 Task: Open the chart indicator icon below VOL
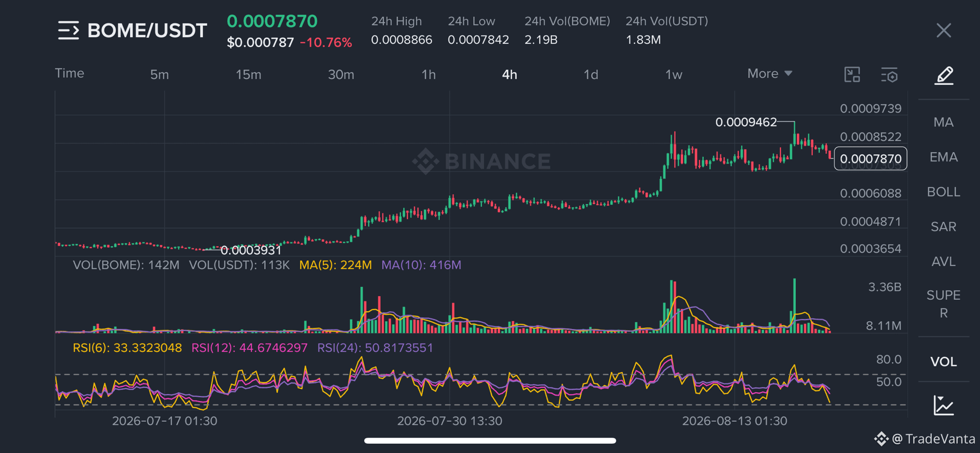pyautogui.click(x=943, y=405)
